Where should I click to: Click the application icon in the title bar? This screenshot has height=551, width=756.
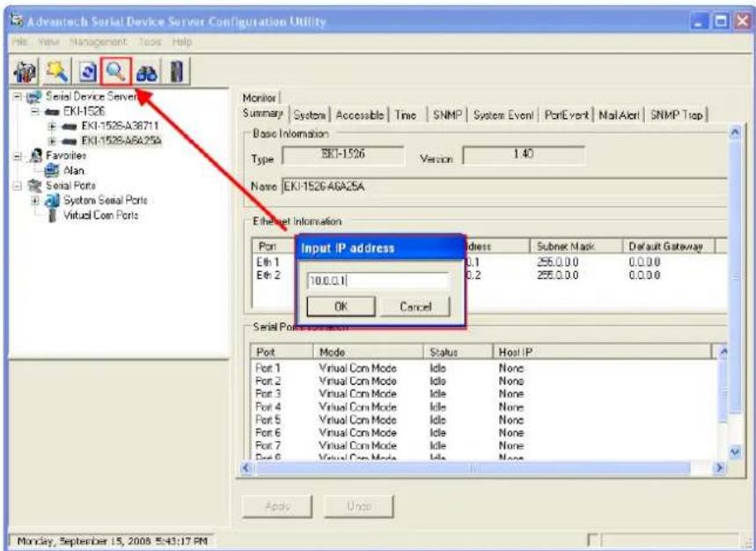pyautogui.click(x=18, y=21)
